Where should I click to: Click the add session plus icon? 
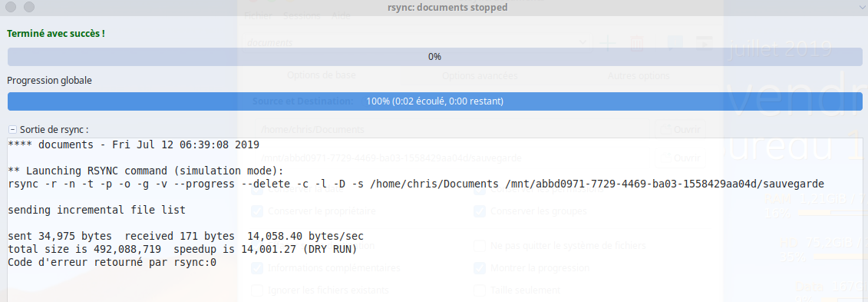pos(608,43)
